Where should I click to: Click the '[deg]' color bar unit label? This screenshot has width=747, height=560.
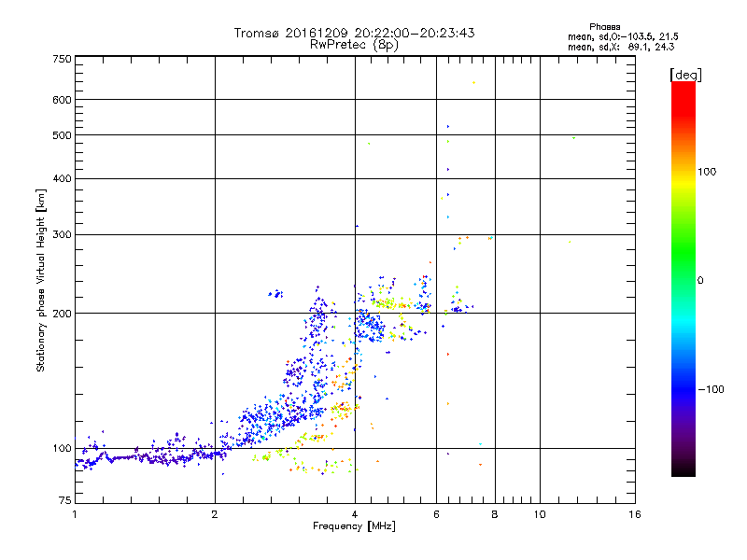685,75
